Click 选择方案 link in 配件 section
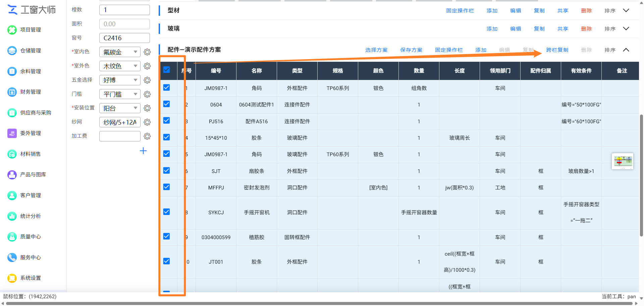Screen dimensions: 644x306 pyautogui.click(x=376, y=50)
